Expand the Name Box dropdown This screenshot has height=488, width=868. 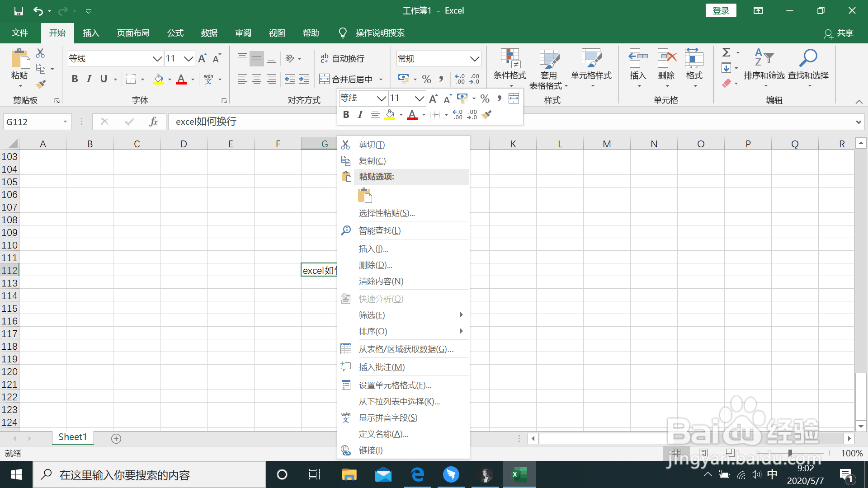(65, 122)
